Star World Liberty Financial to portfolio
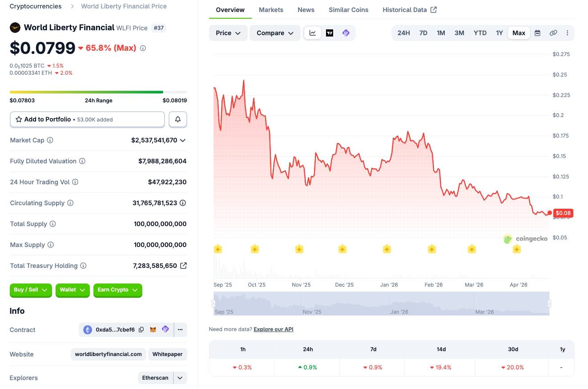Viewport: 588px width, 389px height. [x=19, y=119]
